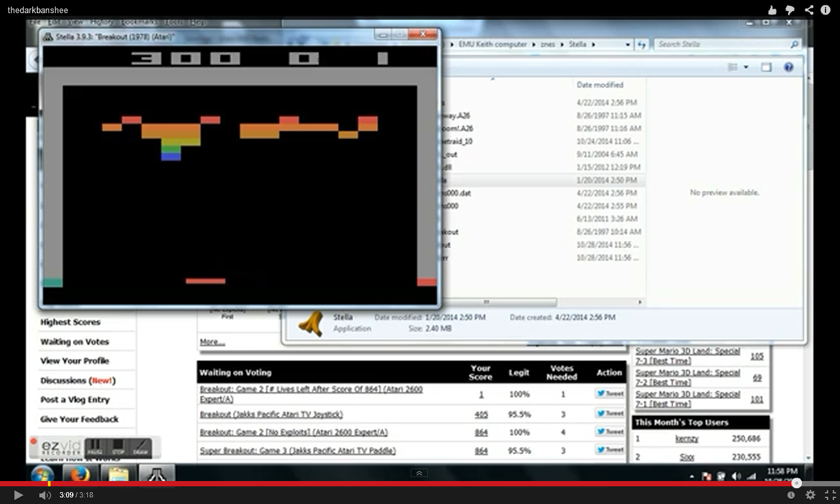Open the Stella Atari icon in the taskbar
Viewport: 840px width, 504px height.
tap(157, 474)
